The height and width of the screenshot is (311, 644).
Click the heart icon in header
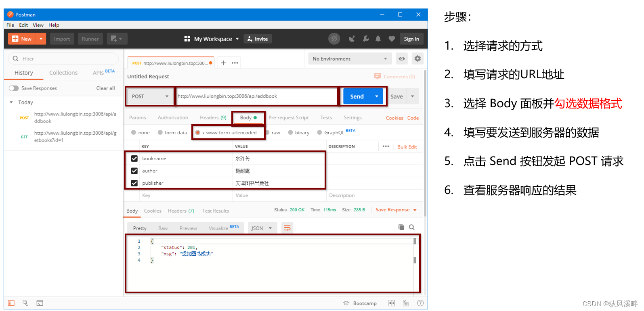click(x=392, y=39)
